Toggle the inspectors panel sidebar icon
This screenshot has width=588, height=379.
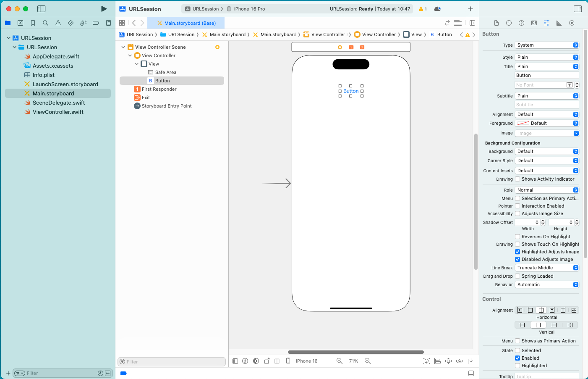coord(578,9)
